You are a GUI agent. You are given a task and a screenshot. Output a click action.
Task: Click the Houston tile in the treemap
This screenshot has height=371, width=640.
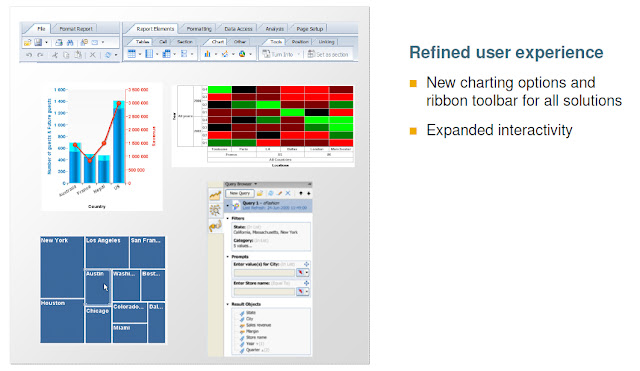click(x=62, y=321)
